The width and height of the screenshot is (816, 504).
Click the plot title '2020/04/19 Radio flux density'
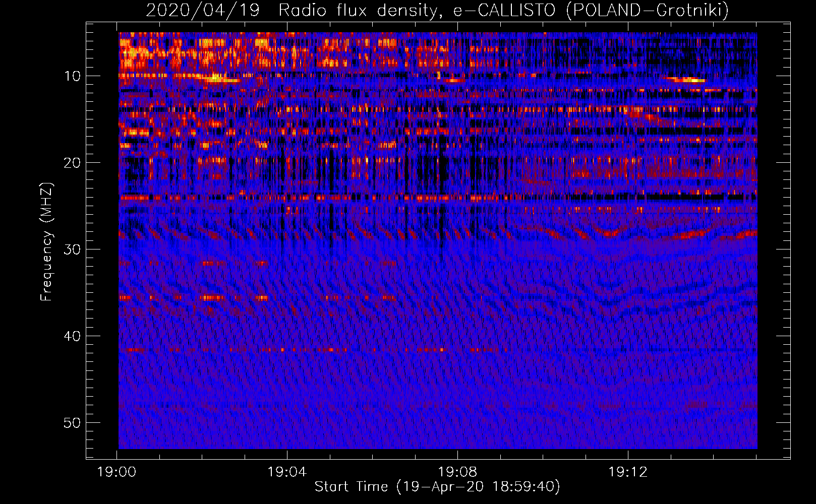(x=437, y=10)
